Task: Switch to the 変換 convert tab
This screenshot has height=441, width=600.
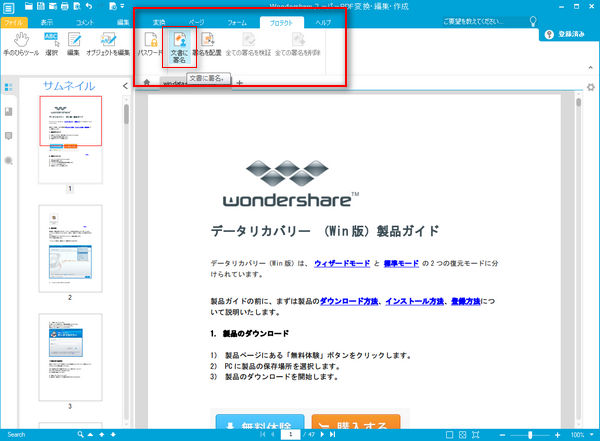Action: point(159,23)
